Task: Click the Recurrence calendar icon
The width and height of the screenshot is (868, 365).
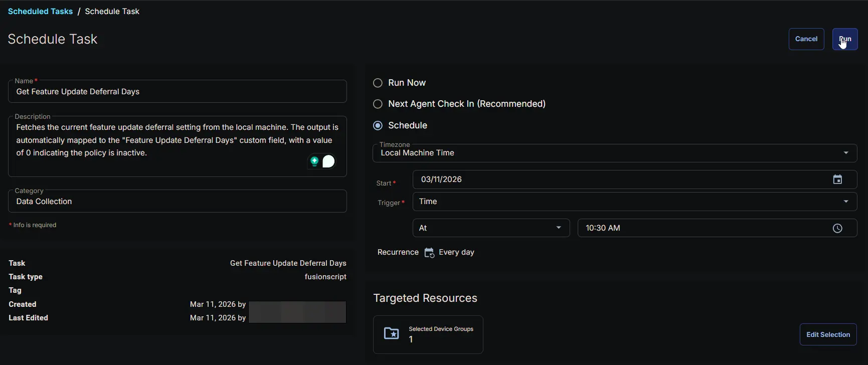Action: (429, 253)
